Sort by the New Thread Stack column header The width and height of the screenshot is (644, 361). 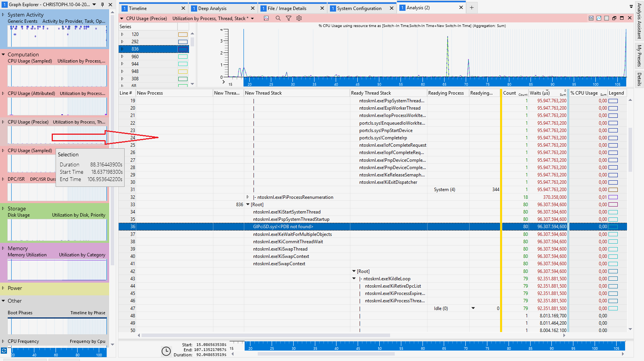tap(297, 93)
